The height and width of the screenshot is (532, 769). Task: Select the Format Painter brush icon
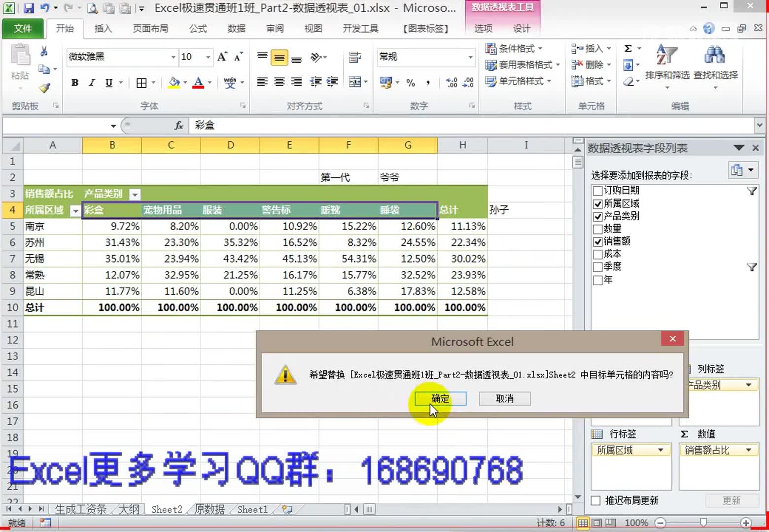point(44,88)
